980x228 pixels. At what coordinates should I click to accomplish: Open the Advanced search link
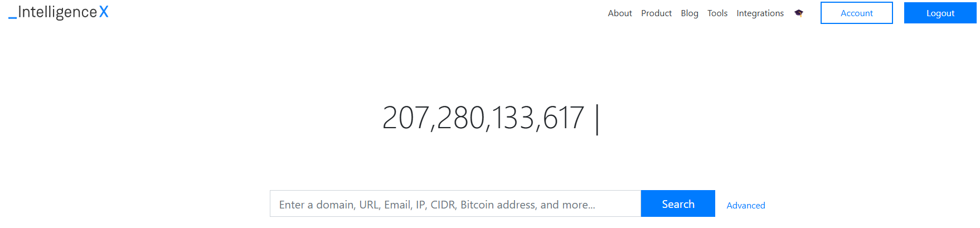(746, 205)
